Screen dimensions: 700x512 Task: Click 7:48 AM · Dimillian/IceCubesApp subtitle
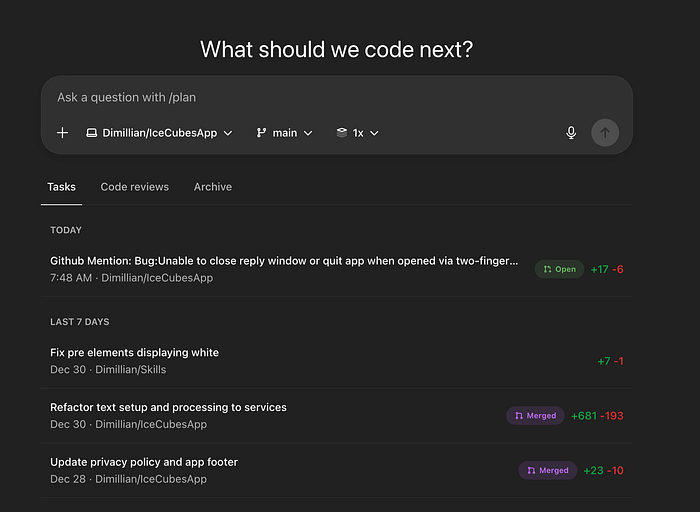[132, 278]
